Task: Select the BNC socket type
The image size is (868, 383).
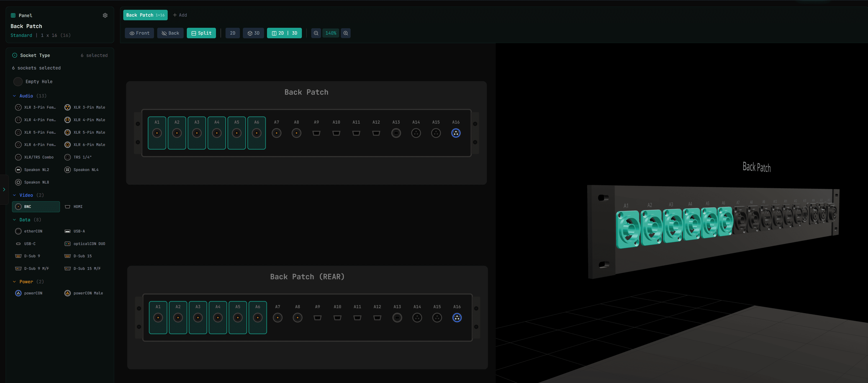Action: pos(36,207)
